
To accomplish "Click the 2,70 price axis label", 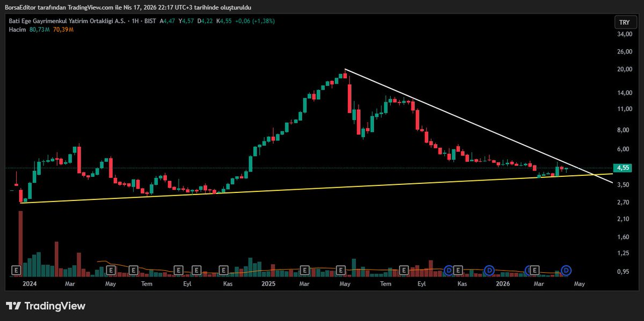I will [624, 203].
